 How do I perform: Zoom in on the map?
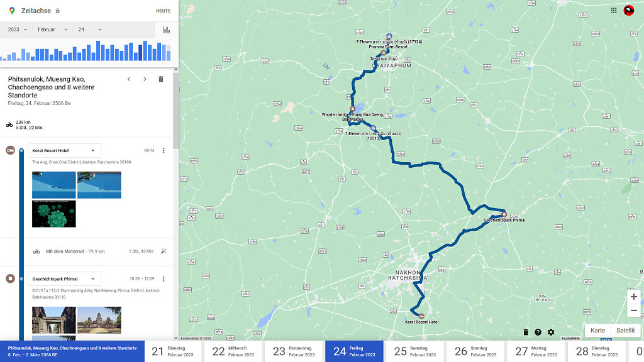(x=633, y=297)
